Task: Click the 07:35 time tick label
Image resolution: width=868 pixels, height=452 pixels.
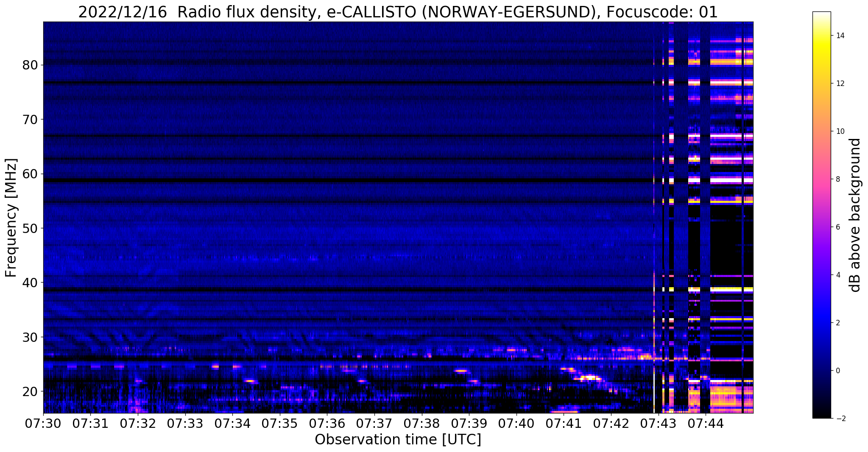Action: [x=280, y=423]
